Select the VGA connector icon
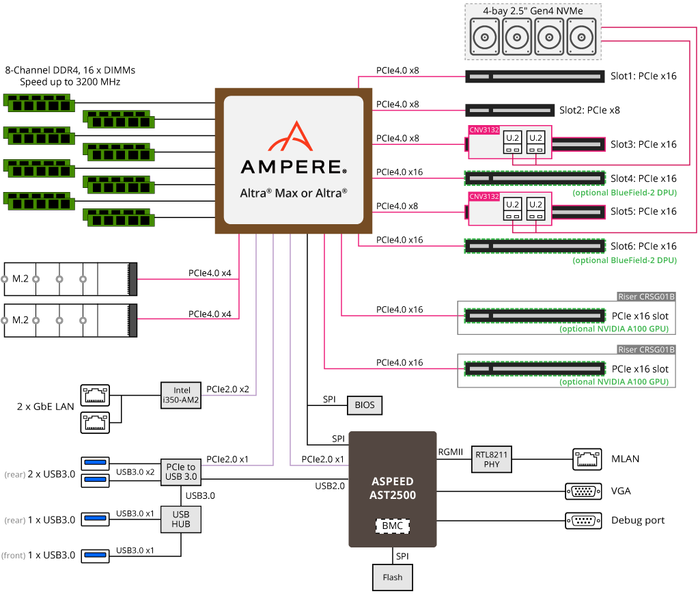Screen dimensions: 700x598 pos(583,491)
